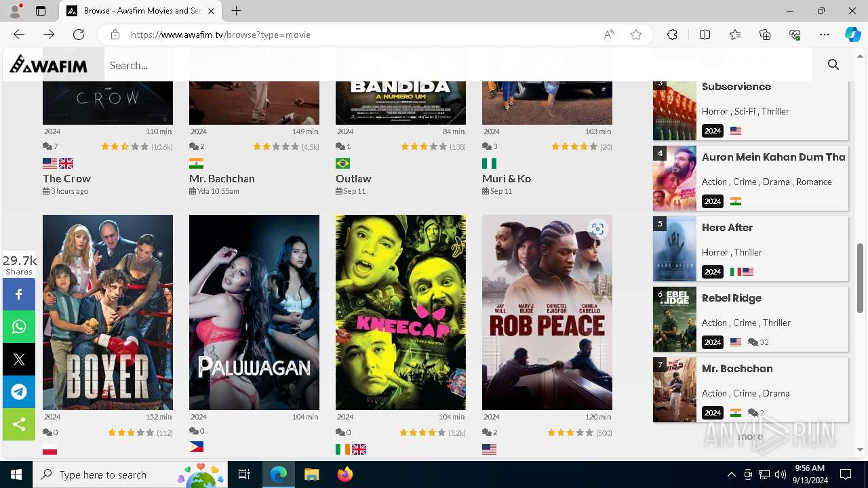Open Mr. Bachchan movie title in grid

click(x=222, y=178)
